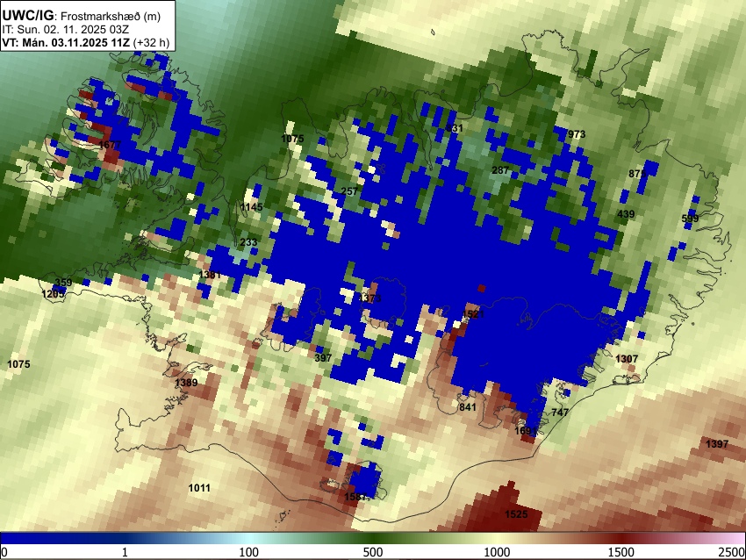Select the 397 map value
746x560 pixels.
323,358
